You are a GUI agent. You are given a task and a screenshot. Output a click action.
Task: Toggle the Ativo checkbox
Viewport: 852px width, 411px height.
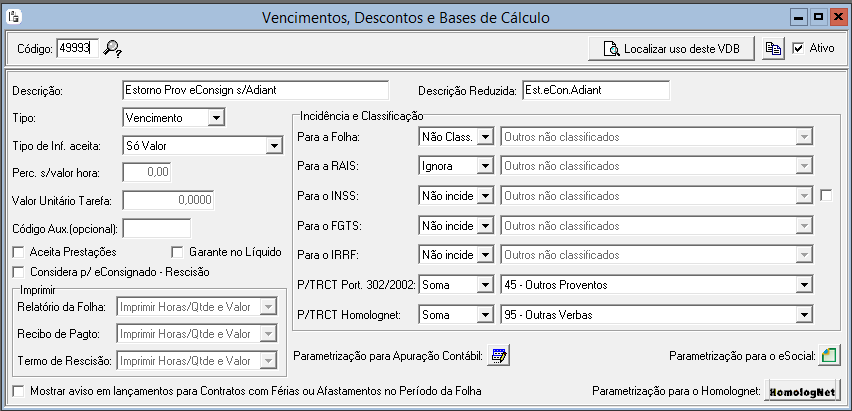point(798,48)
